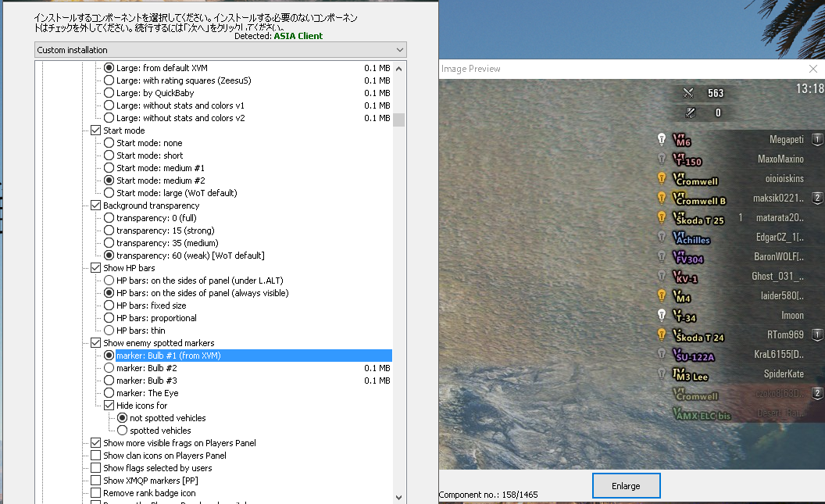This screenshot has width=825, height=504.
Task: Toggle 'Show enemy spotted markers' checkbox
Action: pyautogui.click(x=96, y=343)
